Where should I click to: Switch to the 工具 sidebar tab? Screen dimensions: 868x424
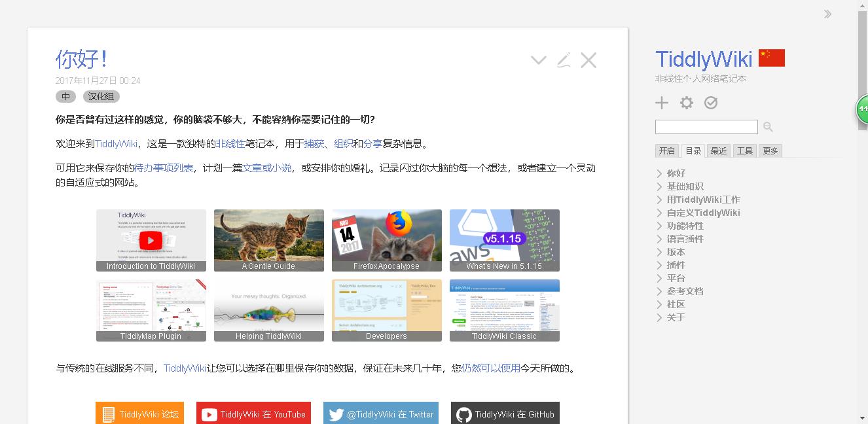coord(745,150)
